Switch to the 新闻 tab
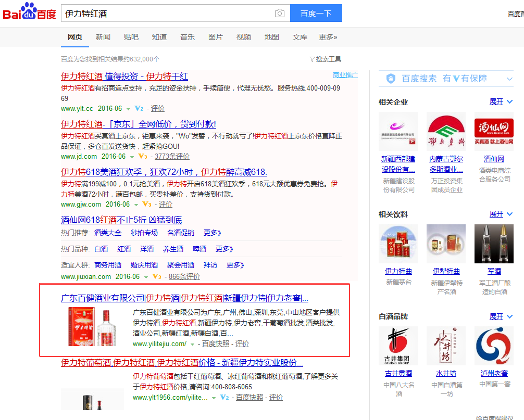 [x=103, y=37]
